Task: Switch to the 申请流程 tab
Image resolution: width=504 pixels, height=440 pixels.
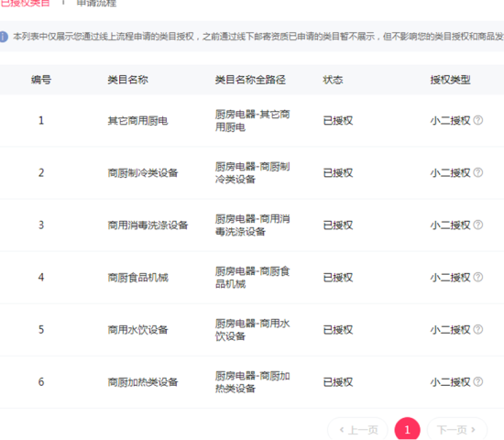Action: click(96, 4)
